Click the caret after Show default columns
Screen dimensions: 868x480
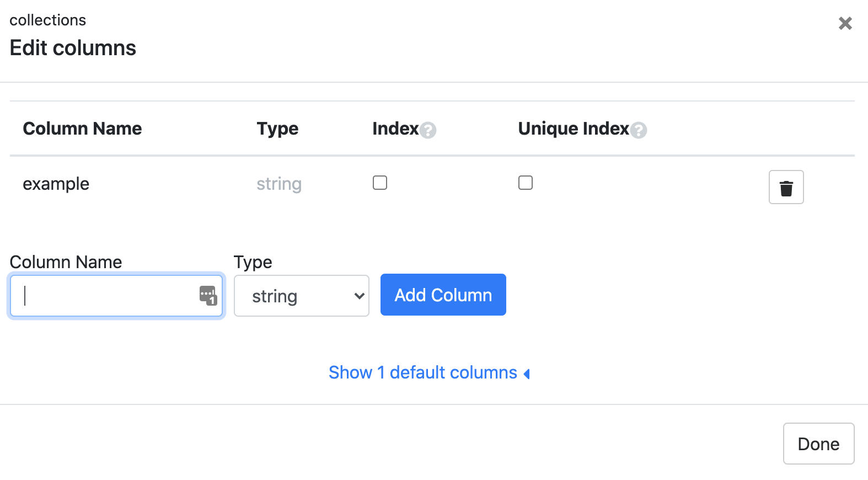tap(527, 374)
